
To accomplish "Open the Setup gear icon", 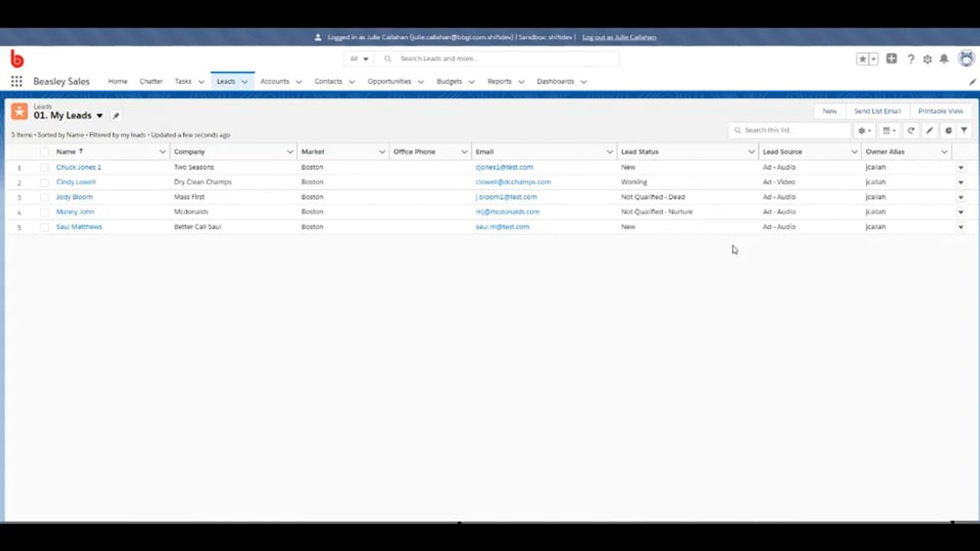I will pos(927,59).
